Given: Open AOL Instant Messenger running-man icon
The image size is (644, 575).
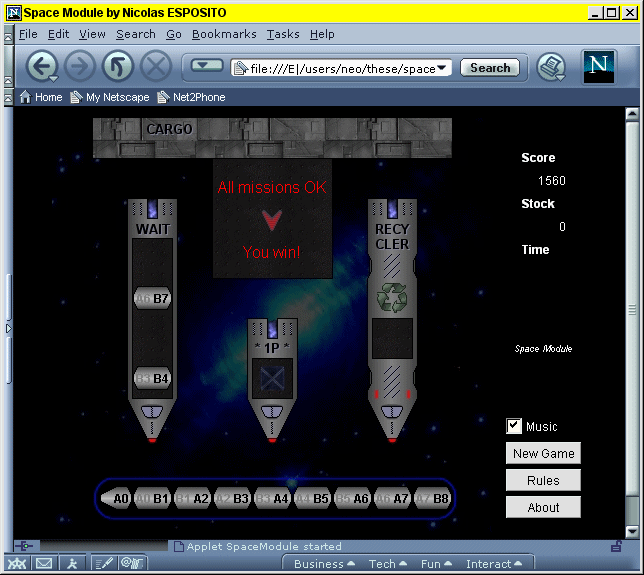Looking at the screenshot, I should pos(73,564).
